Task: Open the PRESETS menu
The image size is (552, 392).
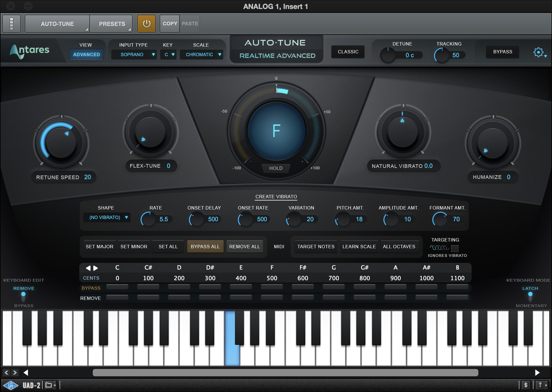Action: click(x=112, y=24)
